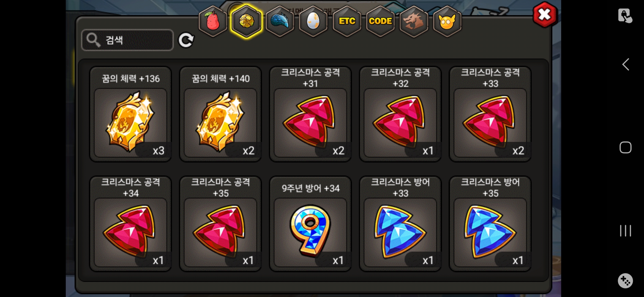Tap the Android back navigation arrow
This screenshot has width=644, height=297.
coord(626,64)
